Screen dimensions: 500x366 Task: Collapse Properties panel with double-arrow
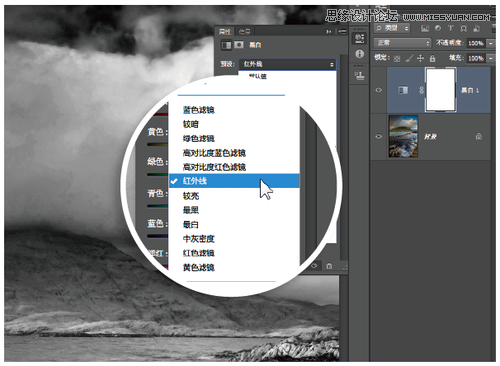point(329,31)
